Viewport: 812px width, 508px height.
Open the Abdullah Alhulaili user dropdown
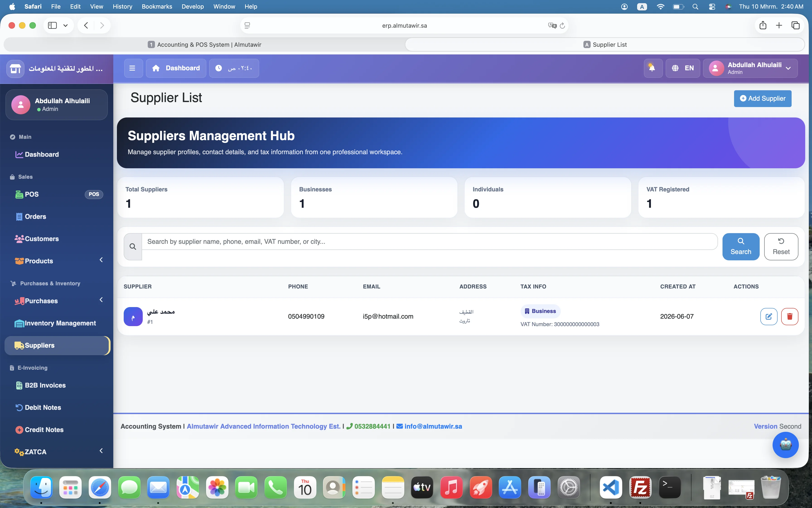tap(750, 68)
